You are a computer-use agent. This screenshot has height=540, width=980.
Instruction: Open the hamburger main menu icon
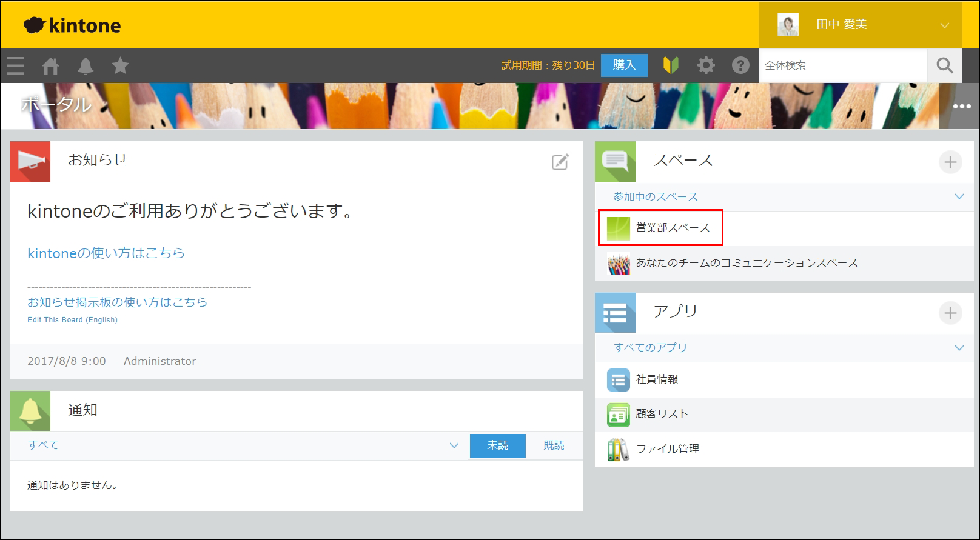click(16, 65)
